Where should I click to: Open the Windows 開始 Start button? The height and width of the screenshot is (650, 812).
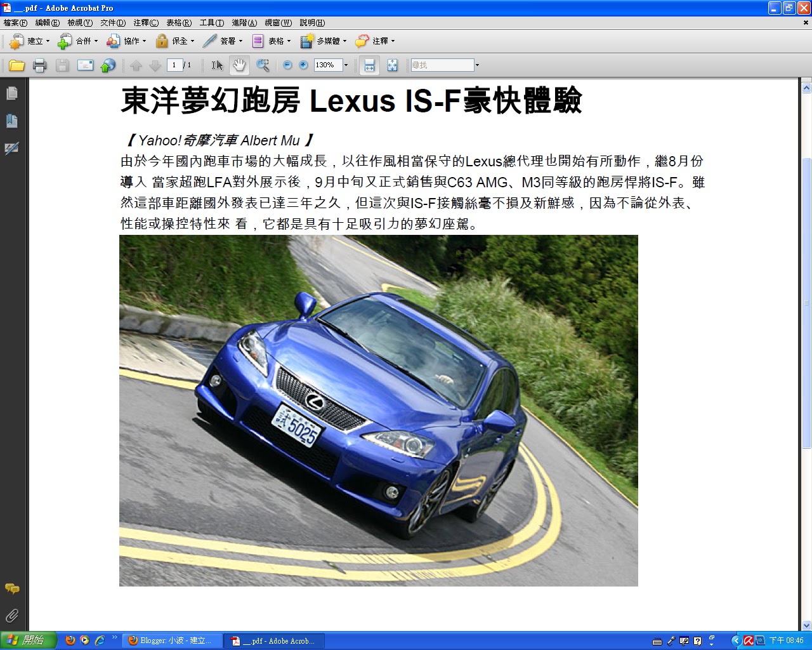pos(28,640)
